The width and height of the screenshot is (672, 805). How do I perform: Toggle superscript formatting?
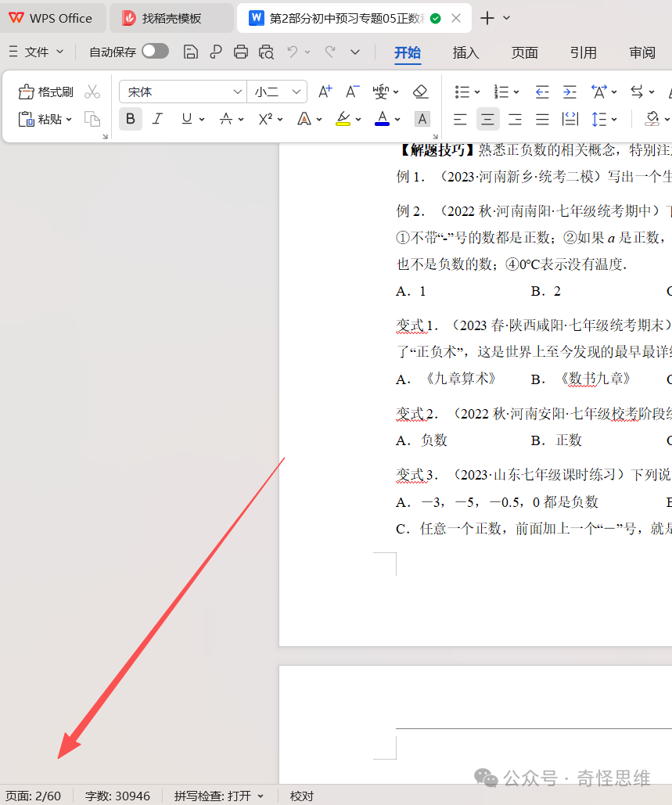pos(265,119)
